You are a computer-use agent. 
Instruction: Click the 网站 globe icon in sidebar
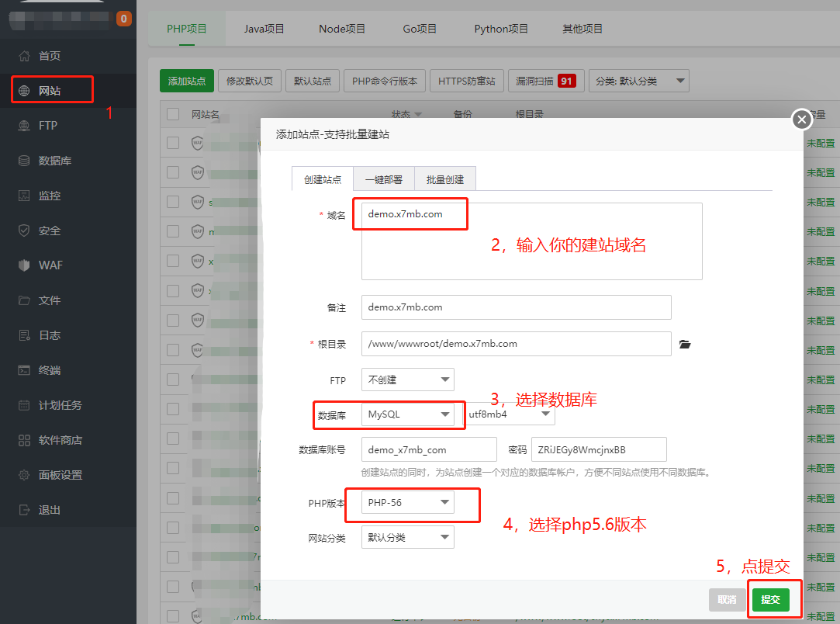point(24,91)
